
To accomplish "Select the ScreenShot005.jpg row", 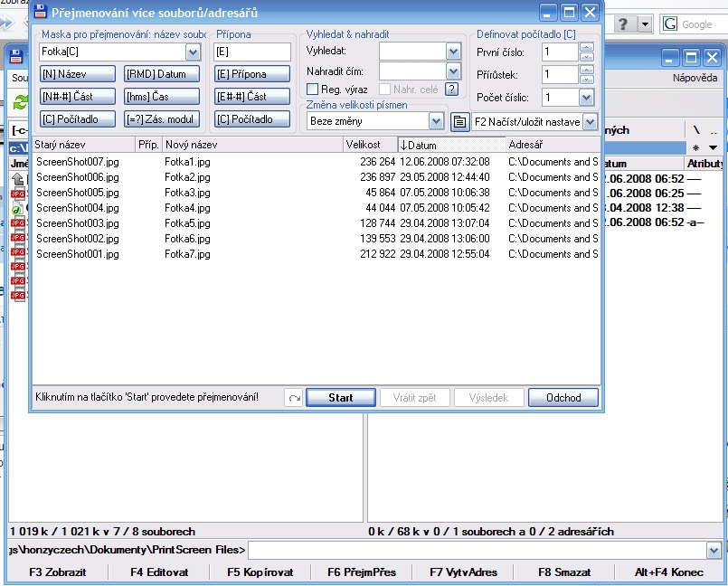I will (317, 193).
